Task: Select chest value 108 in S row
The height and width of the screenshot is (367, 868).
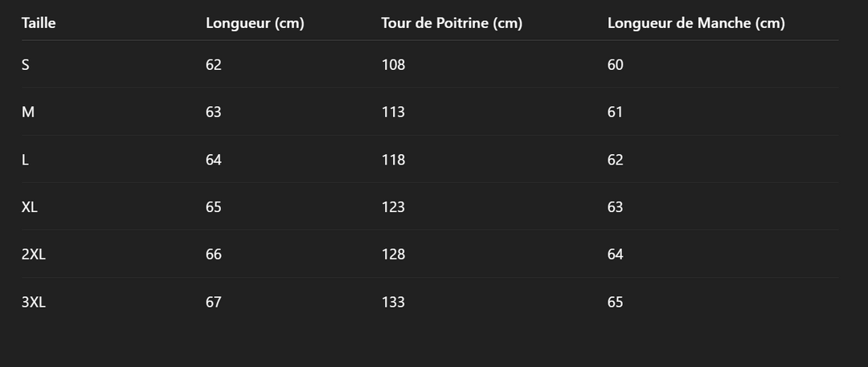Action: click(x=393, y=65)
